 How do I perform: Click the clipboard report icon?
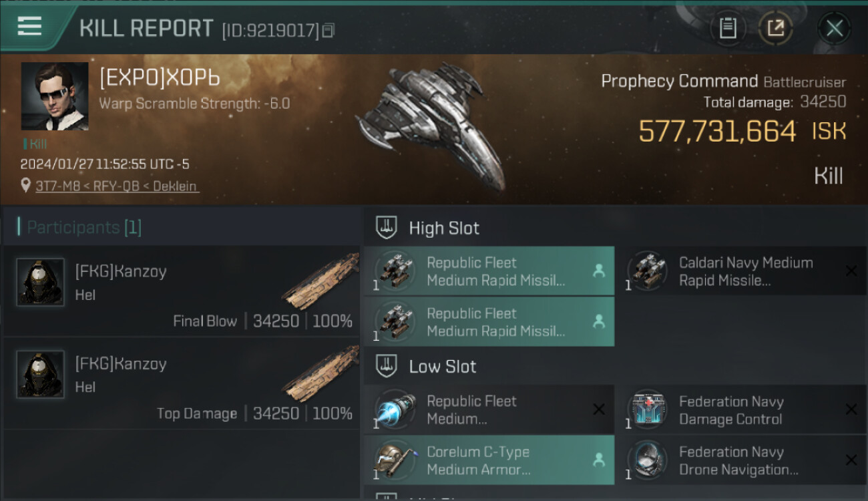pos(727,28)
